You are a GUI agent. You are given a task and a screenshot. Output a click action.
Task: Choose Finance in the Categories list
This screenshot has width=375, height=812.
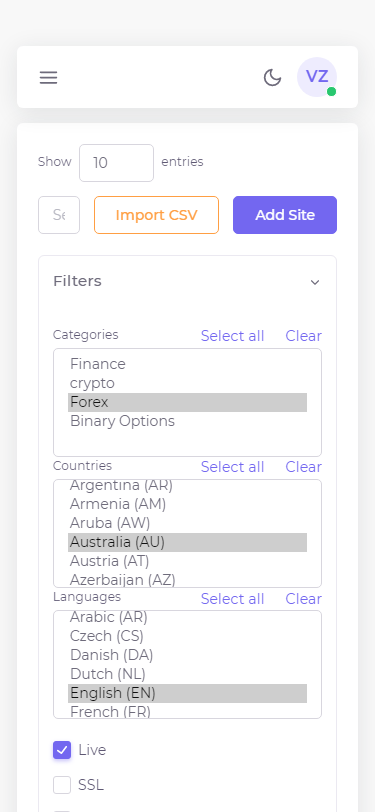pyautogui.click(x=188, y=364)
